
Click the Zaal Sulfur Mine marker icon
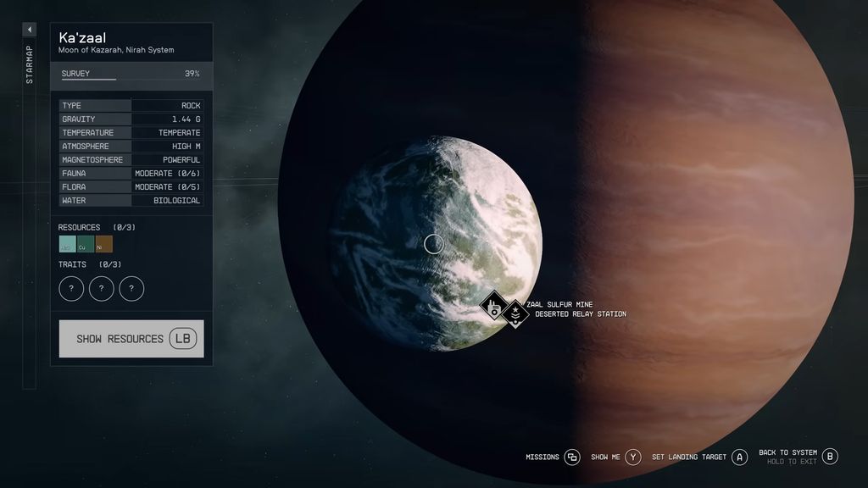click(494, 306)
